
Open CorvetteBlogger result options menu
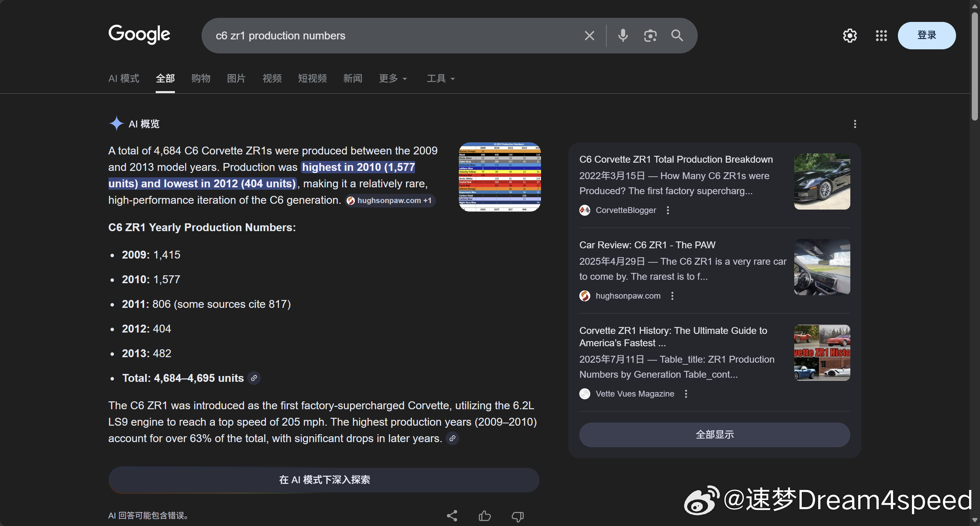(x=668, y=210)
